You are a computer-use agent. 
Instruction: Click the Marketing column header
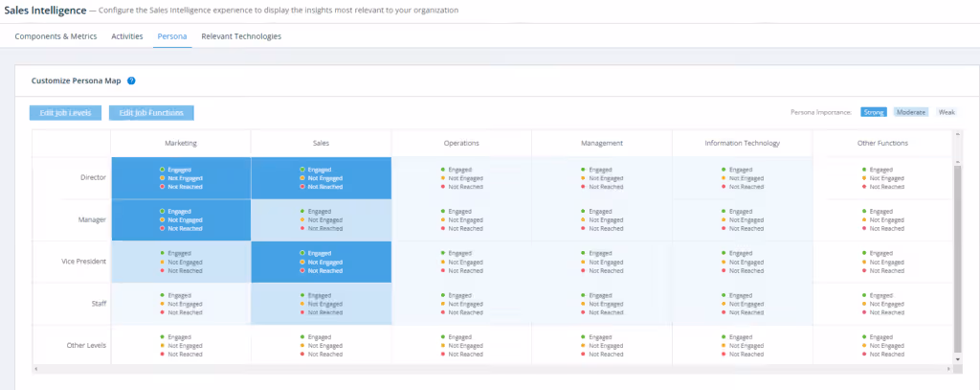pyautogui.click(x=181, y=144)
